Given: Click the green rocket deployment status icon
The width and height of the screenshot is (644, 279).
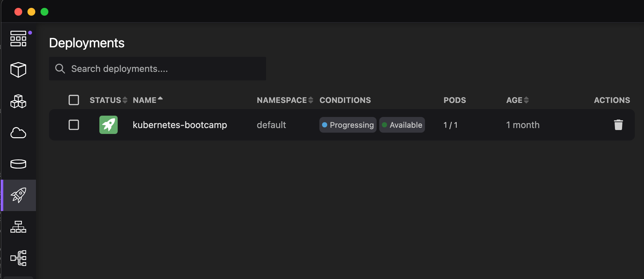Looking at the screenshot, I should coord(108,124).
